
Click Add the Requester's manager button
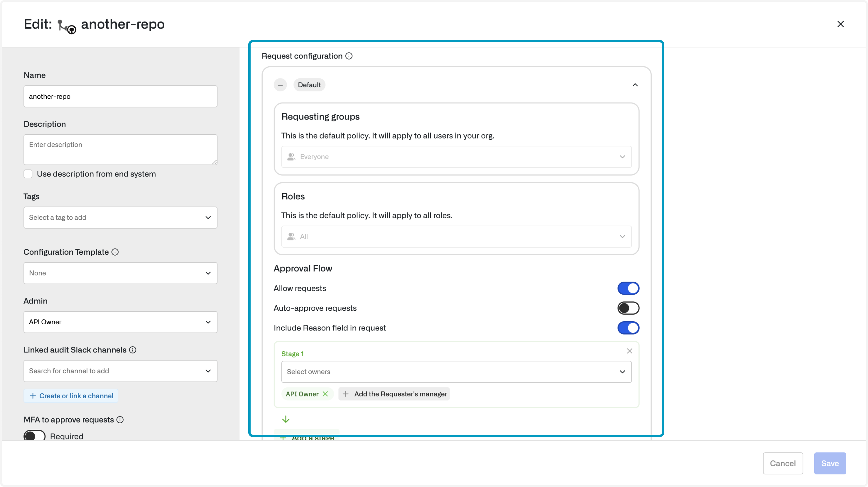coord(394,394)
